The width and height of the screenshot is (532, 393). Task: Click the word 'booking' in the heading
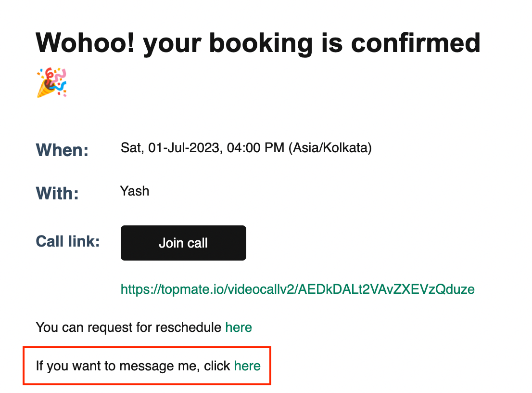tap(261, 44)
